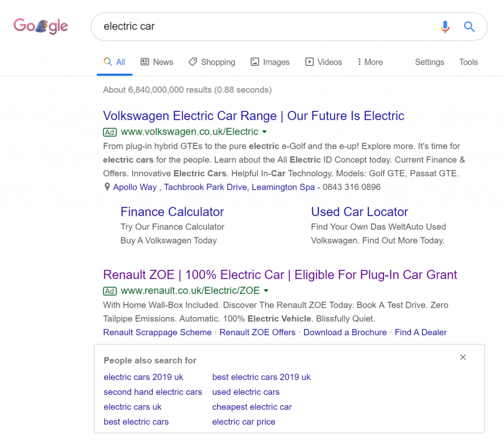The image size is (504, 447).
Task: Click the voice search microphone icon
Action: (445, 27)
